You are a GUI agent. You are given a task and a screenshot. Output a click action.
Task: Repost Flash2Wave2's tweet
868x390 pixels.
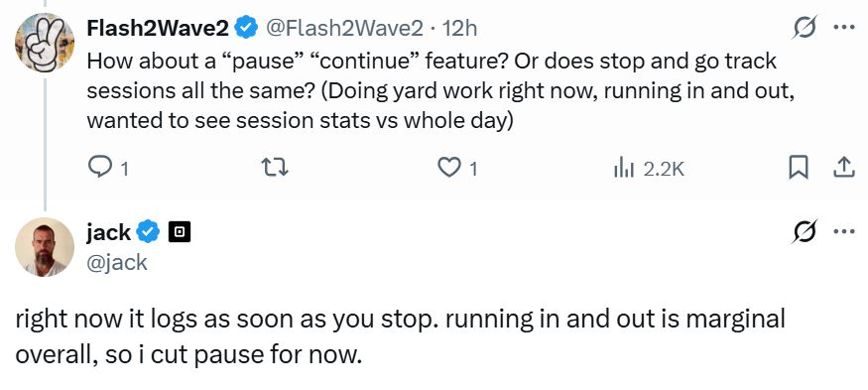point(275,169)
